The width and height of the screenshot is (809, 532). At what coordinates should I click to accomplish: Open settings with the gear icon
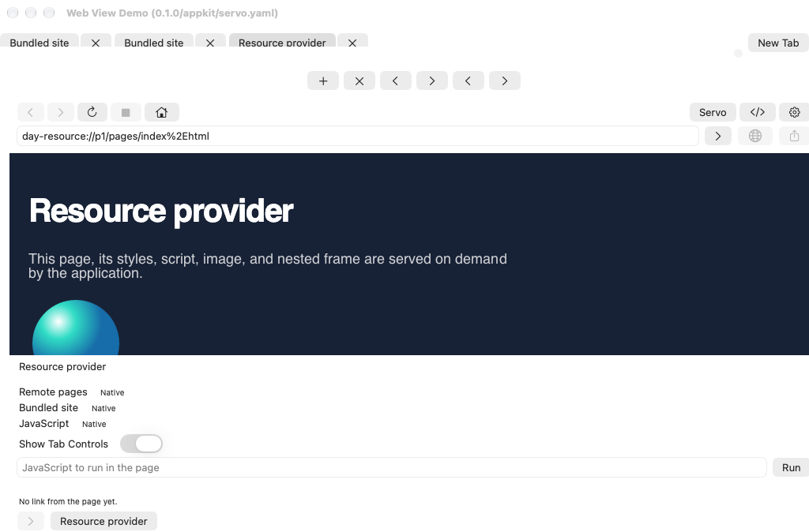(x=794, y=112)
